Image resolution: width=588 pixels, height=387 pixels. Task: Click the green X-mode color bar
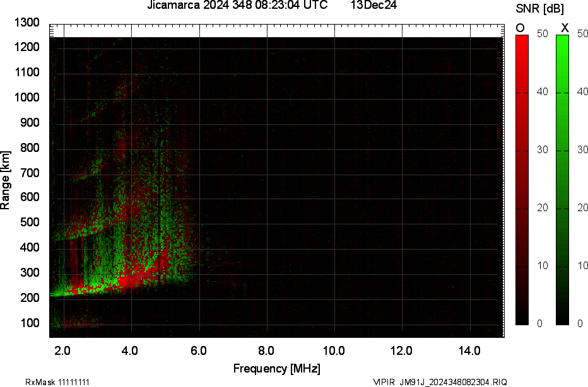point(562,180)
